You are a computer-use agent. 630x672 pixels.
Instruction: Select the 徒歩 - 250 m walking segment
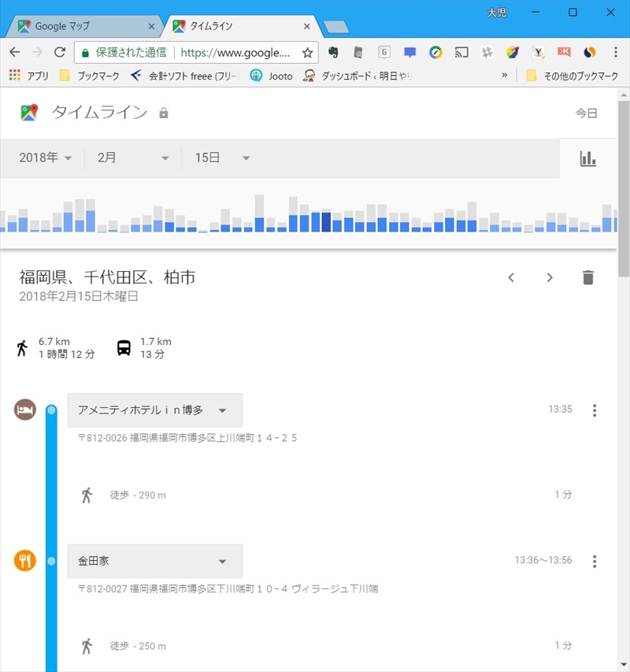(x=138, y=646)
